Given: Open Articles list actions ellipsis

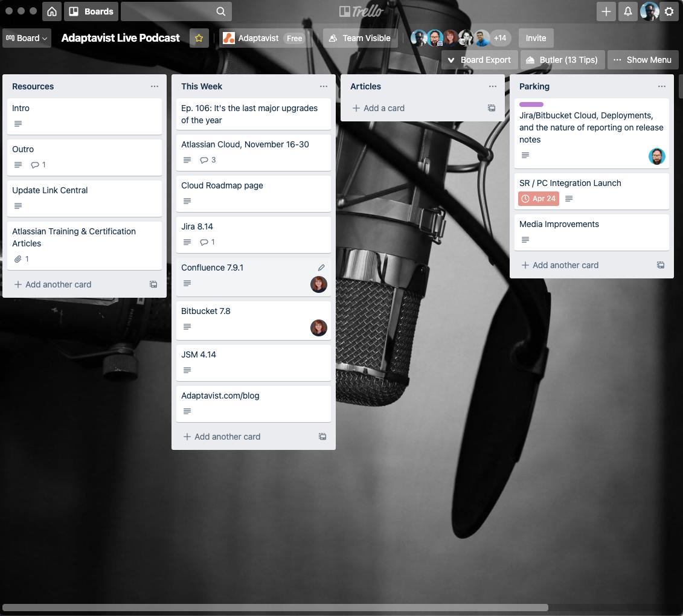Looking at the screenshot, I should pyautogui.click(x=493, y=86).
